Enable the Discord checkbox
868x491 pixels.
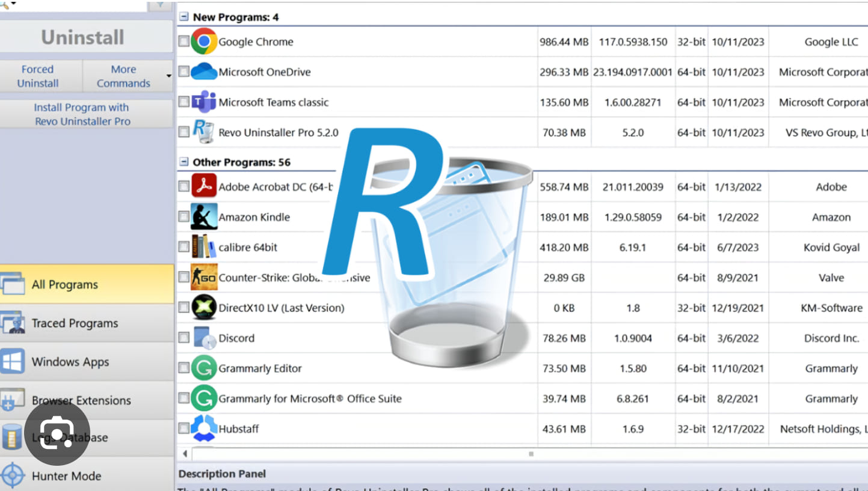(x=183, y=338)
